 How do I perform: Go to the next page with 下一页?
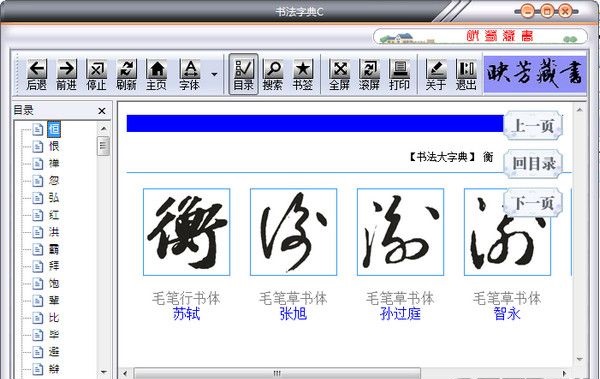533,203
